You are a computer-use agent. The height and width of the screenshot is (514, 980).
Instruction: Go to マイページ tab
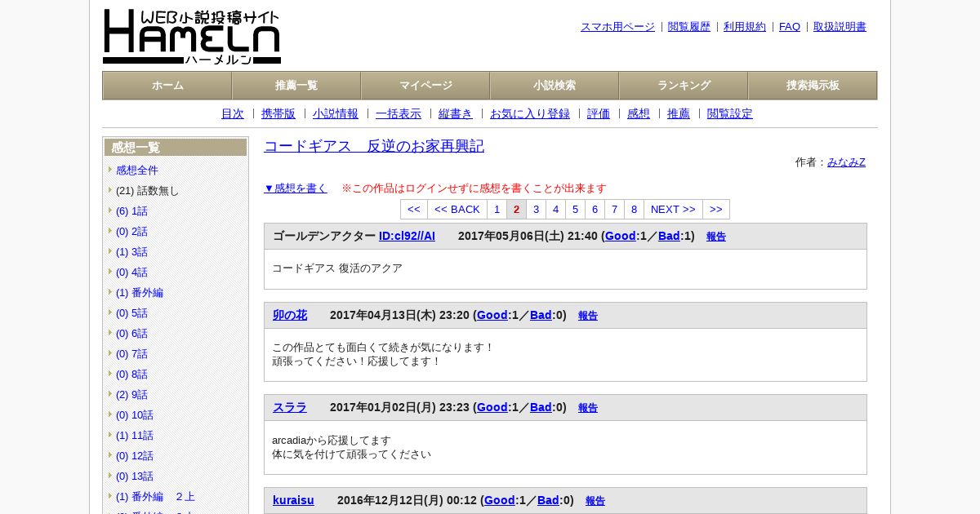tap(425, 86)
